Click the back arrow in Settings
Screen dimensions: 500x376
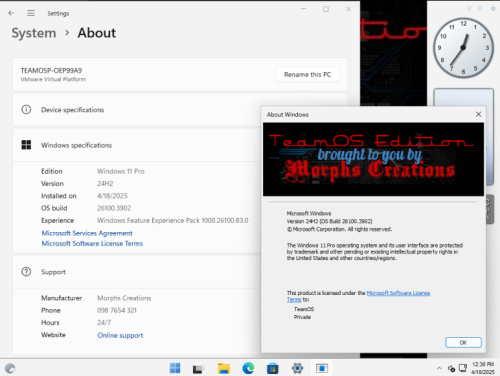point(11,13)
